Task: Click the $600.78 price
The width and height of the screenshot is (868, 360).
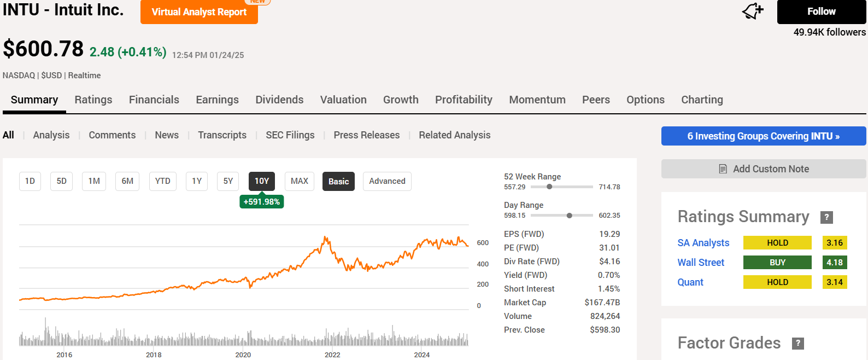Action: (43, 49)
